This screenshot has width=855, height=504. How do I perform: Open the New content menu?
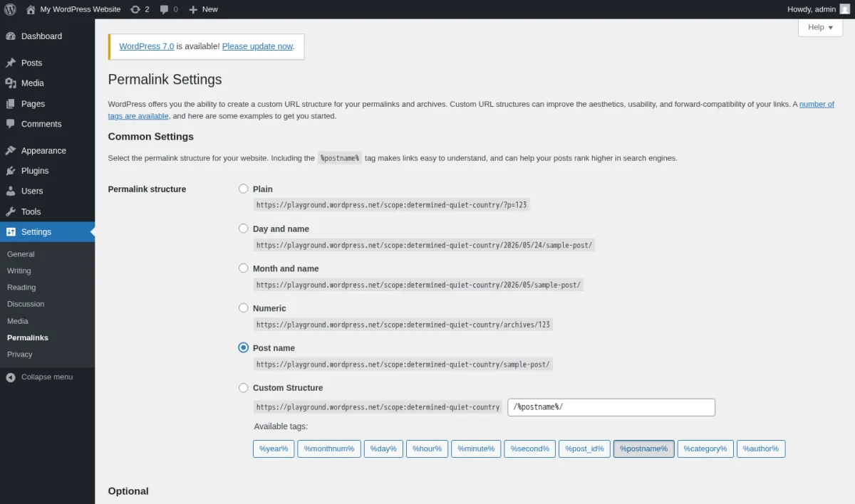tap(203, 9)
